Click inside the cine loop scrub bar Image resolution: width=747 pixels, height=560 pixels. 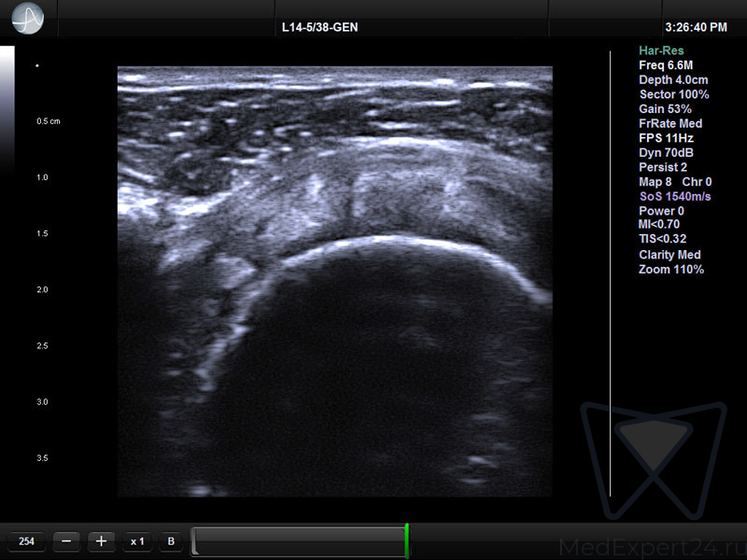tap(297, 541)
